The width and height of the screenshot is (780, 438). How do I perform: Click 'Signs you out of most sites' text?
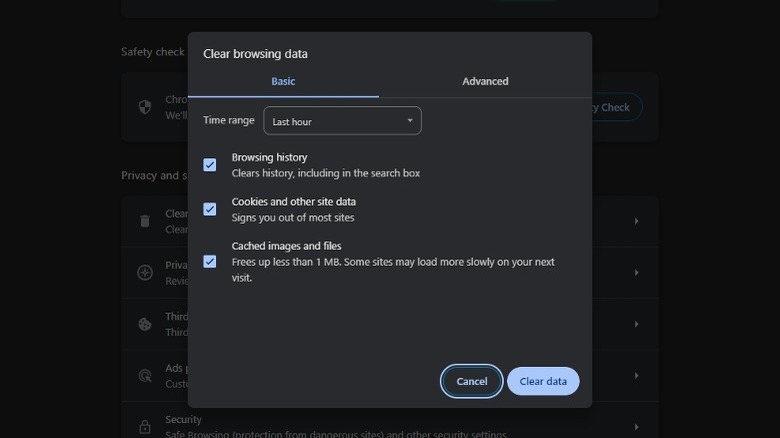[293, 218]
